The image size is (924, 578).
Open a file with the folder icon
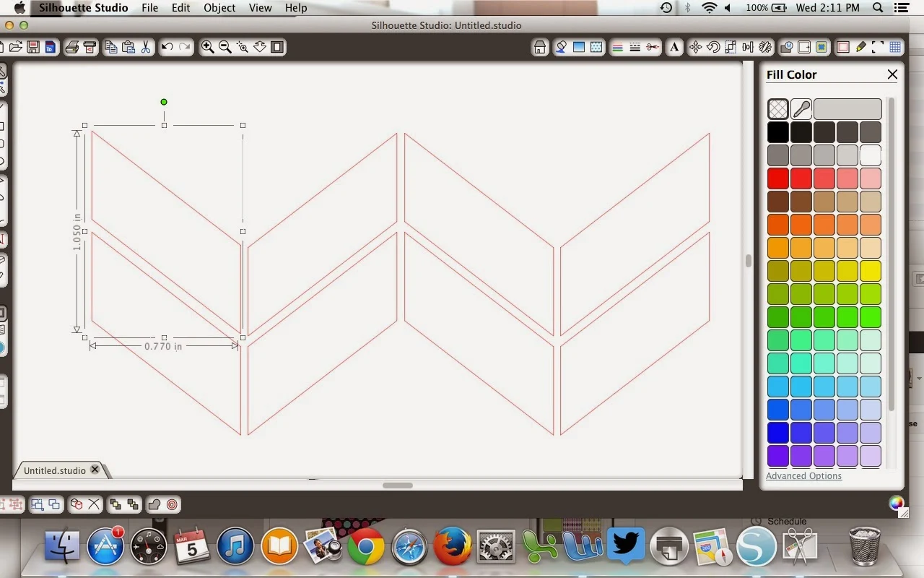[x=16, y=47]
